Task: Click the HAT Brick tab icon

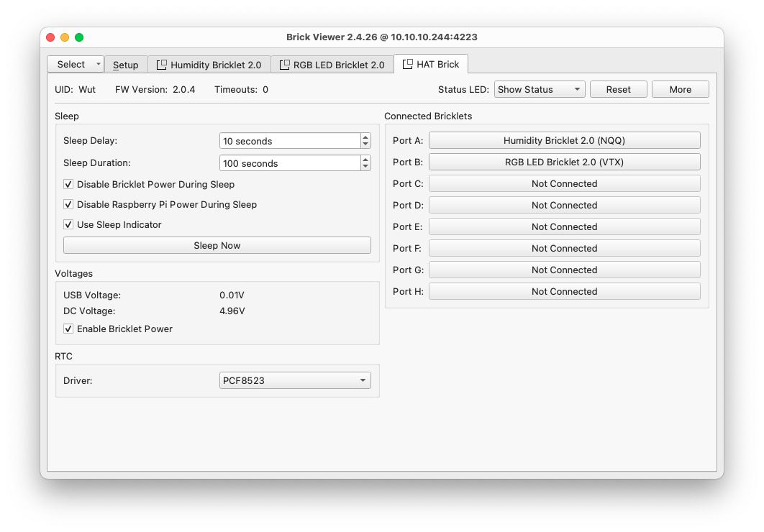Action: click(408, 65)
